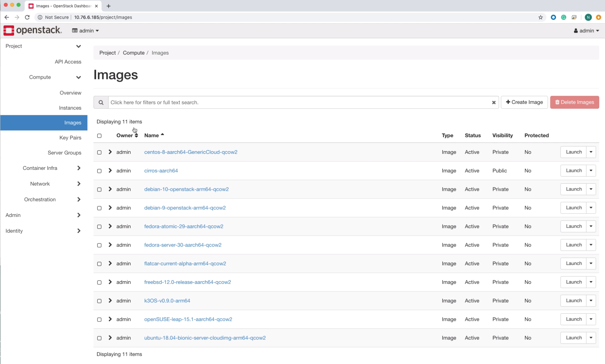Open the admin project dropdown
The width and height of the screenshot is (605, 364).
86,31
